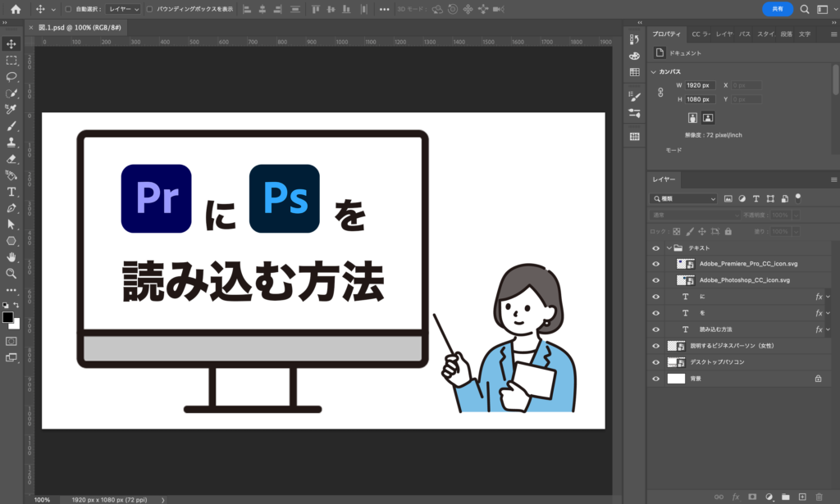840x504 pixels.
Task: Collapse the テキスト group
Action: 669,248
